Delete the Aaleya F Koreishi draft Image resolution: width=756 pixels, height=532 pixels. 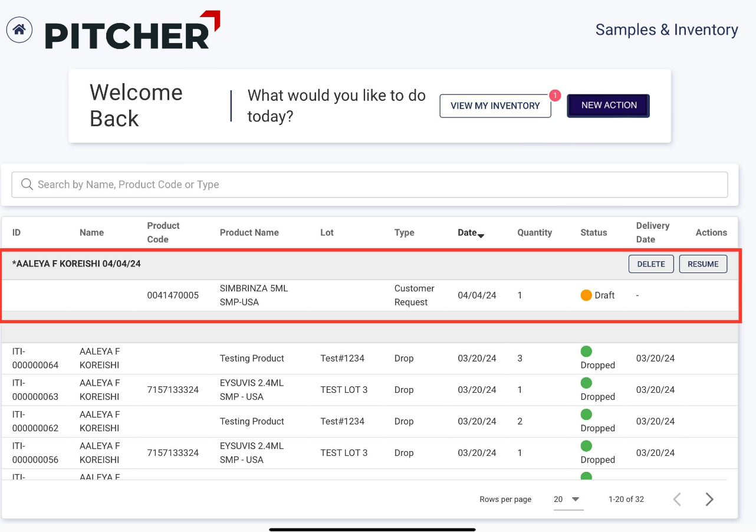(x=651, y=264)
